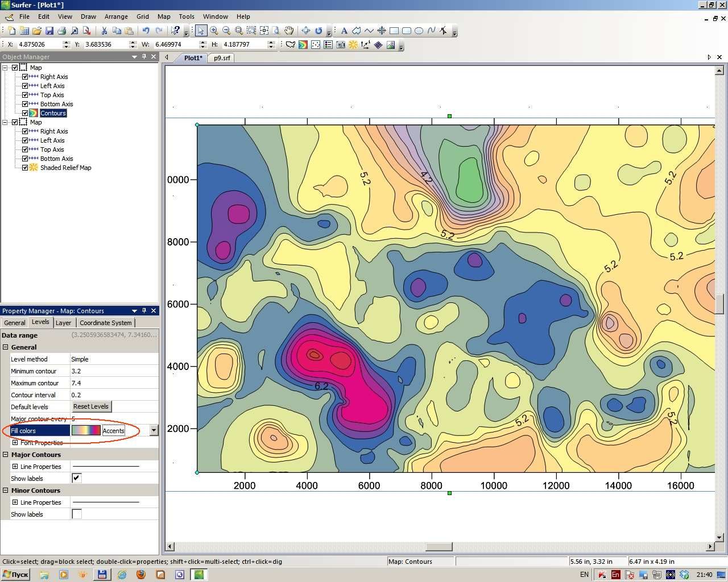Select the Zoom In magnifier tool
This screenshot has width=728, height=582.
[x=214, y=31]
